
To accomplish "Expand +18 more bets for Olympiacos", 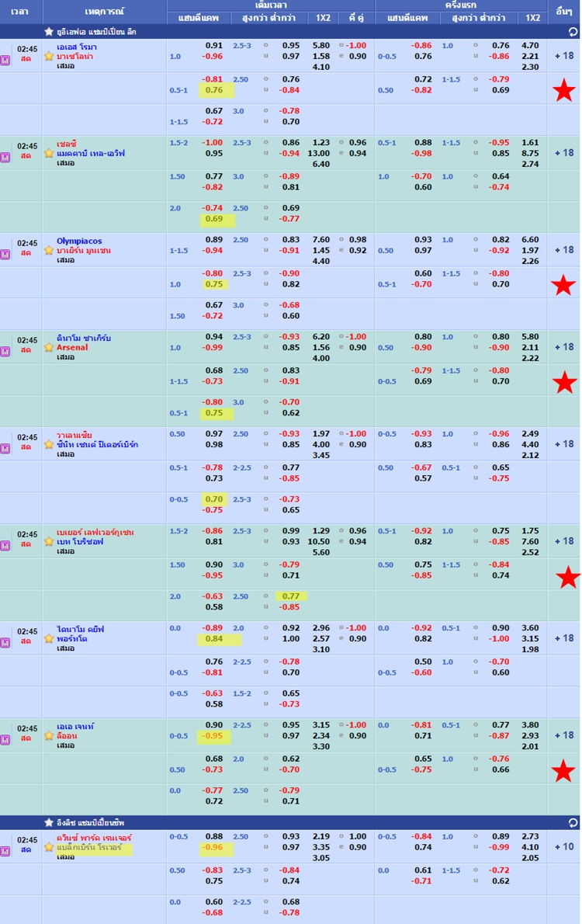I will (x=563, y=250).
